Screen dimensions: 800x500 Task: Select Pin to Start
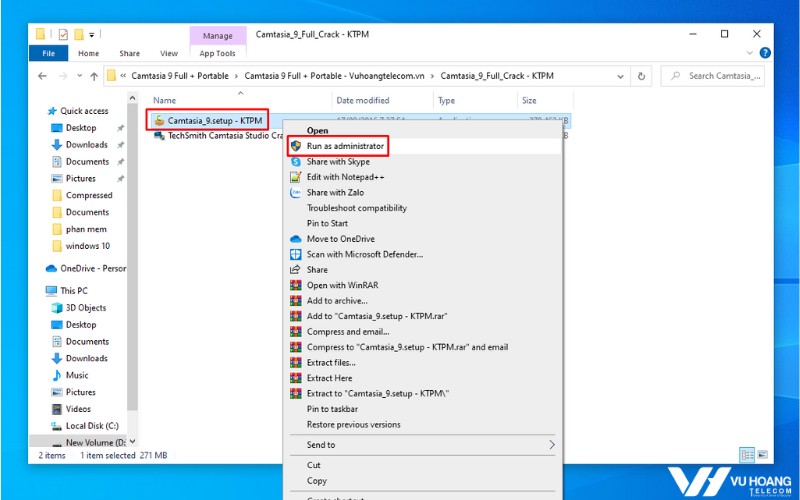click(327, 223)
